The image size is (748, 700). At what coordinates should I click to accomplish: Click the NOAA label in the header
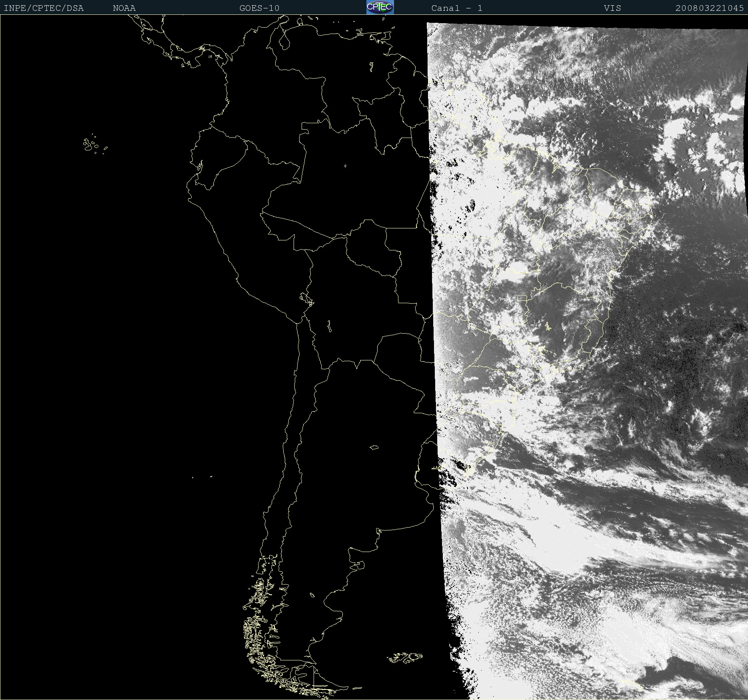(x=124, y=8)
